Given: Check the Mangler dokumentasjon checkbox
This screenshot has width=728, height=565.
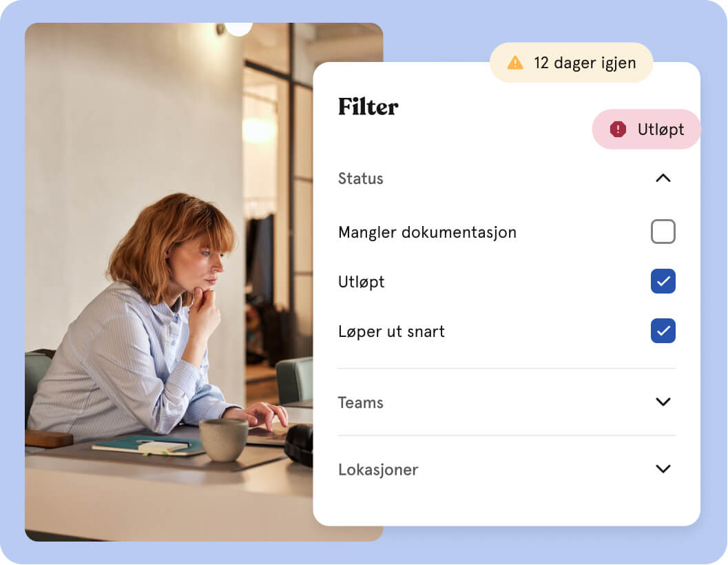Looking at the screenshot, I should (663, 232).
